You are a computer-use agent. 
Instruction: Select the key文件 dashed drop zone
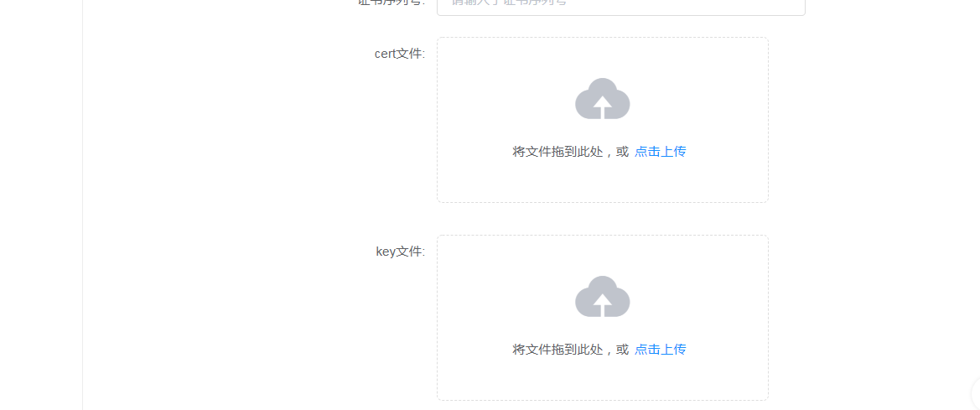(603, 318)
